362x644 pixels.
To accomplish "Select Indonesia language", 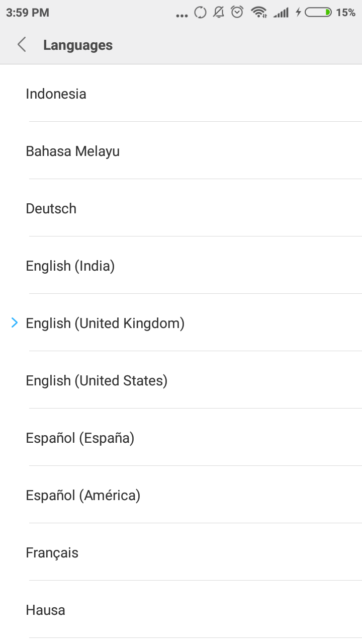I will pos(56,94).
